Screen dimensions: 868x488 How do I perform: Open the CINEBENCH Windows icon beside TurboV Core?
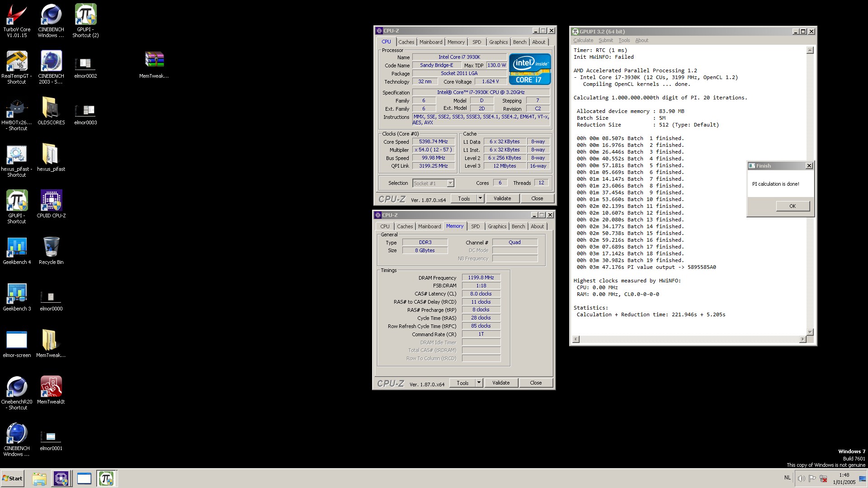pos(51,20)
